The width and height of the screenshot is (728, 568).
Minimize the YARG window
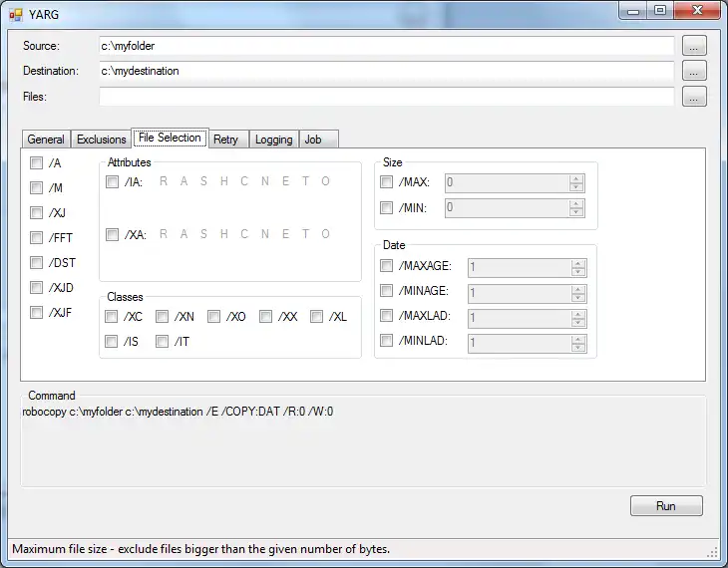click(x=633, y=11)
